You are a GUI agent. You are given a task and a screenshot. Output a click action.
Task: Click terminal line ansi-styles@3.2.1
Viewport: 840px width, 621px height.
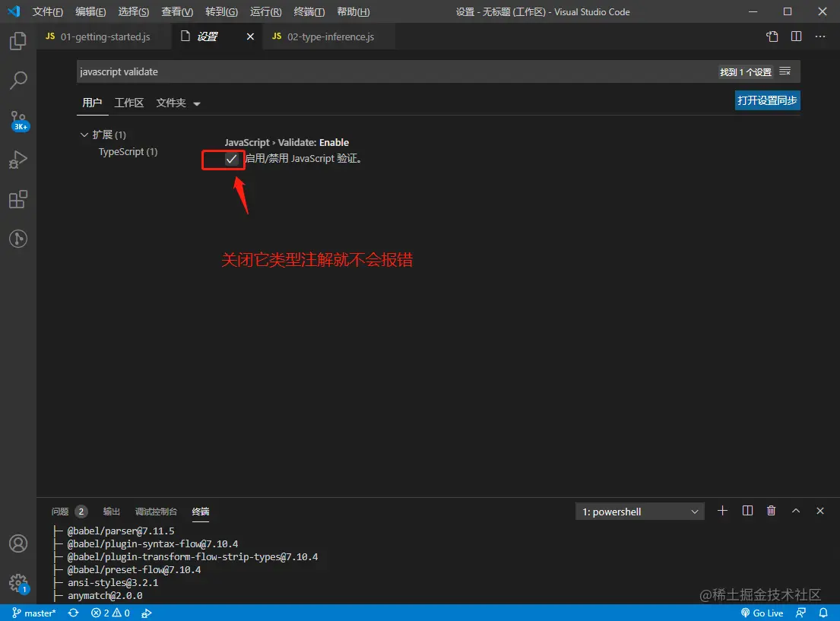click(113, 582)
